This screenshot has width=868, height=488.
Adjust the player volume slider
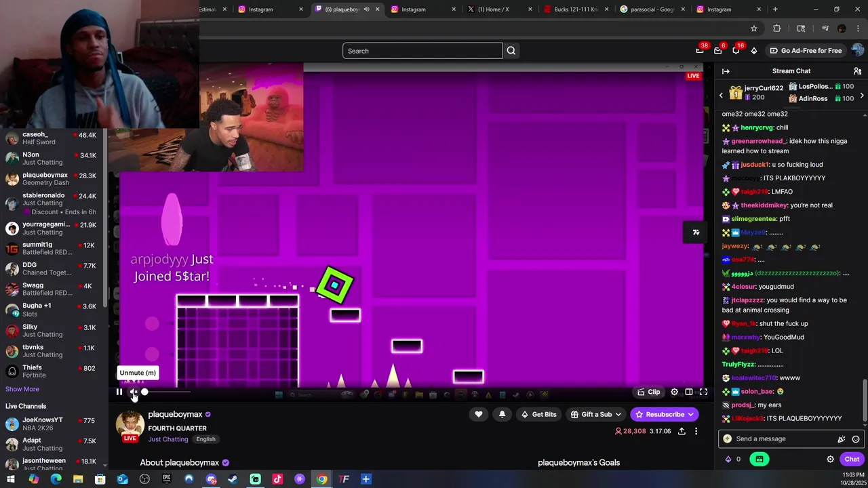(x=166, y=392)
